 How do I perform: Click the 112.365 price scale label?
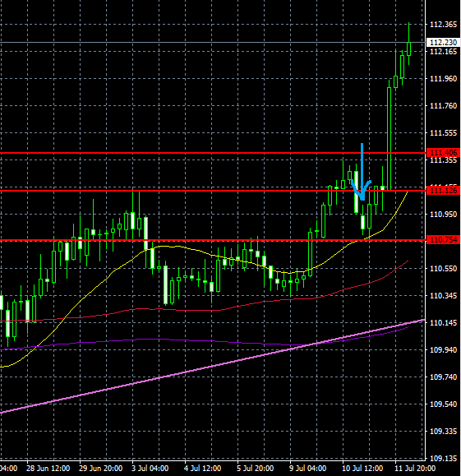click(443, 25)
